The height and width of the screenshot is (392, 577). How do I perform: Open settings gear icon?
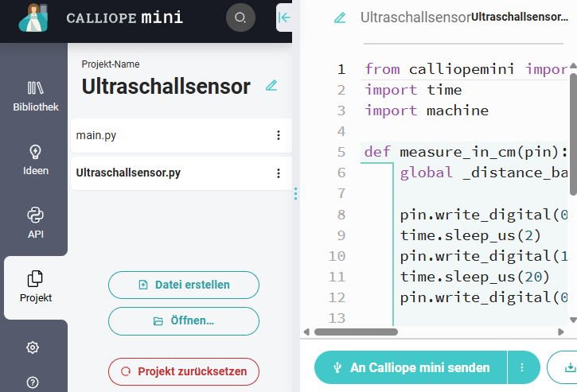click(x=33, y=347)
